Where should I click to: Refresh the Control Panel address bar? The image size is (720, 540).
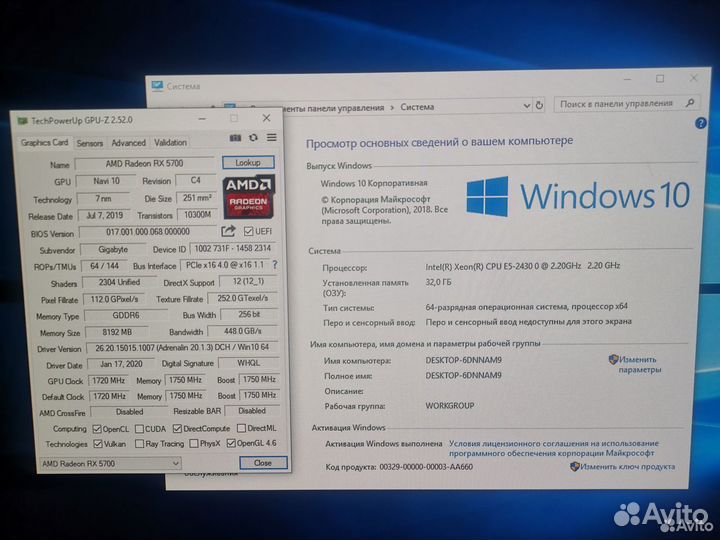pyautogui.click(x=540, y=105)
